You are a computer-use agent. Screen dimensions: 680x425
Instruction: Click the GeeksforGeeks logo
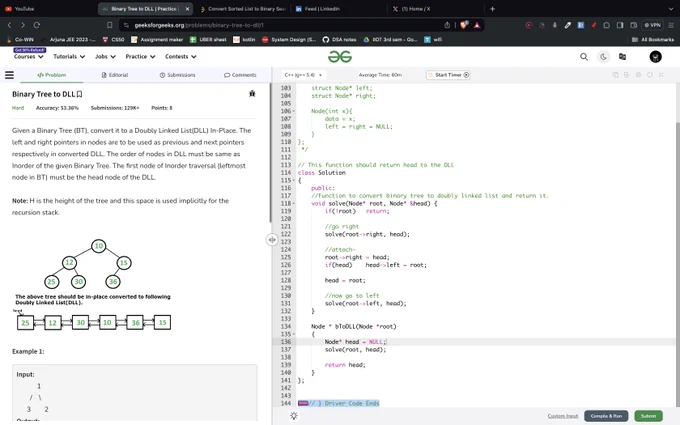[x=340, y=57]
